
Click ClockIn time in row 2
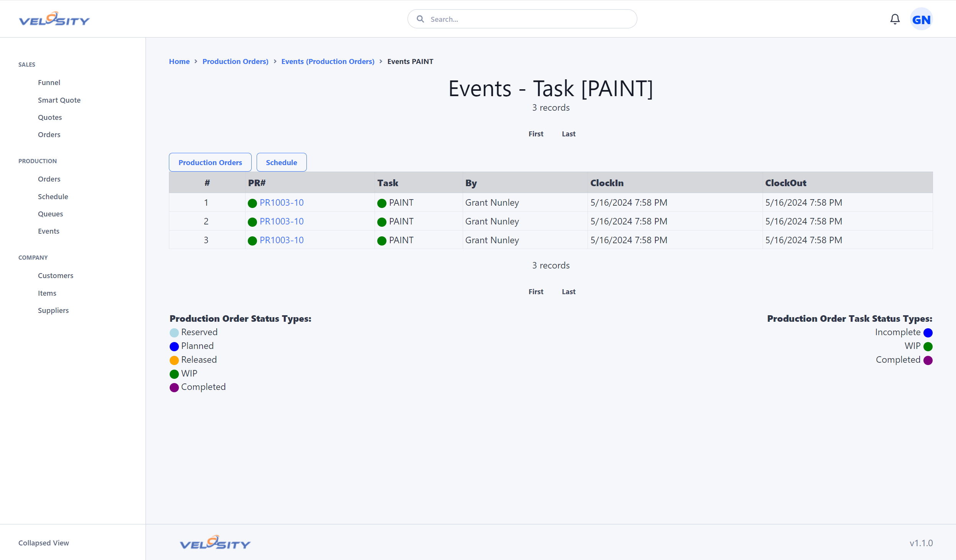pyautogui.click(x=629, y=221)
